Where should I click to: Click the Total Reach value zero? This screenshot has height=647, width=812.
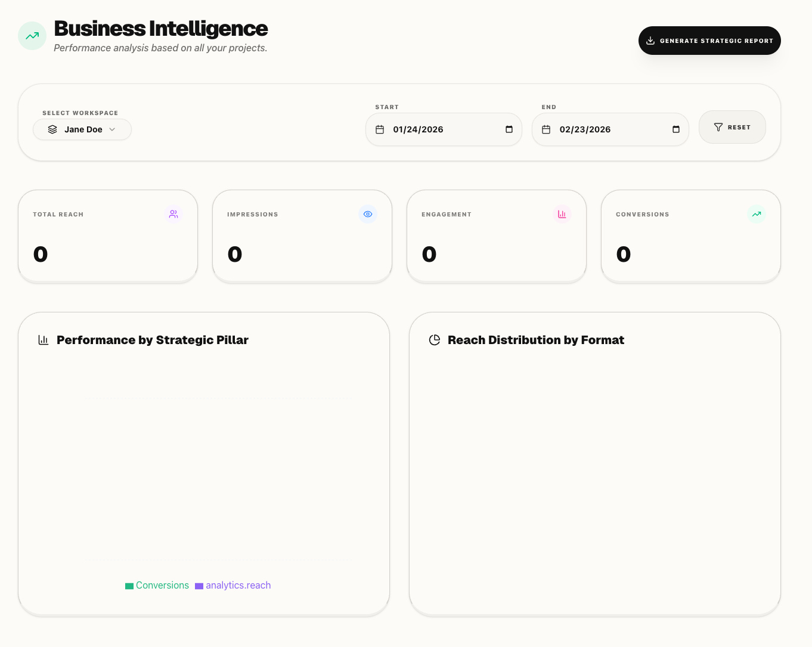[x=41, y=255]
